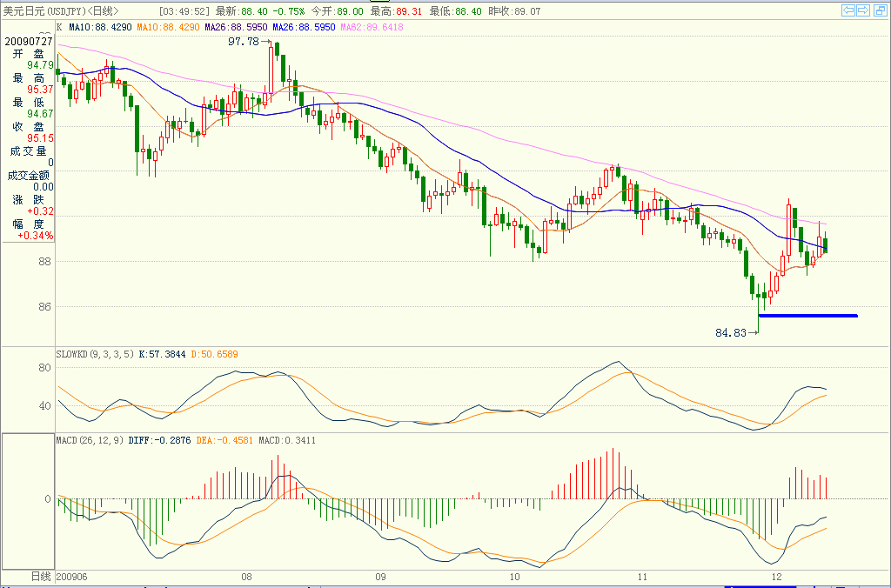Screen dimensions: 891x588
Task: Click the USDJPY daily chart title
Action: (61, 10)
